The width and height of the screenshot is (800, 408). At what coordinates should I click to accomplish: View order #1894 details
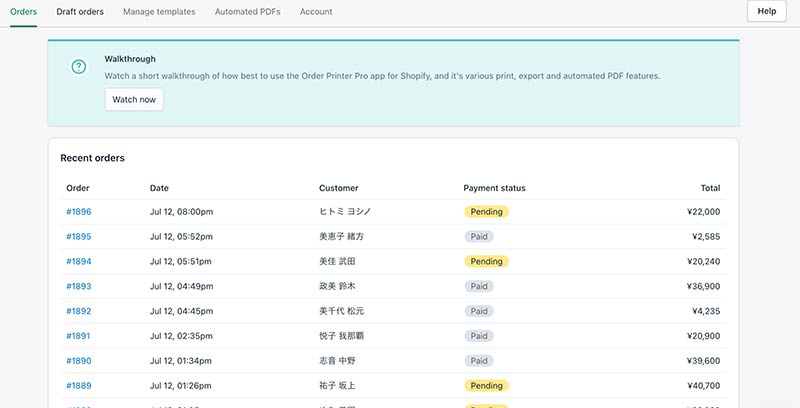tap(79, 262)
